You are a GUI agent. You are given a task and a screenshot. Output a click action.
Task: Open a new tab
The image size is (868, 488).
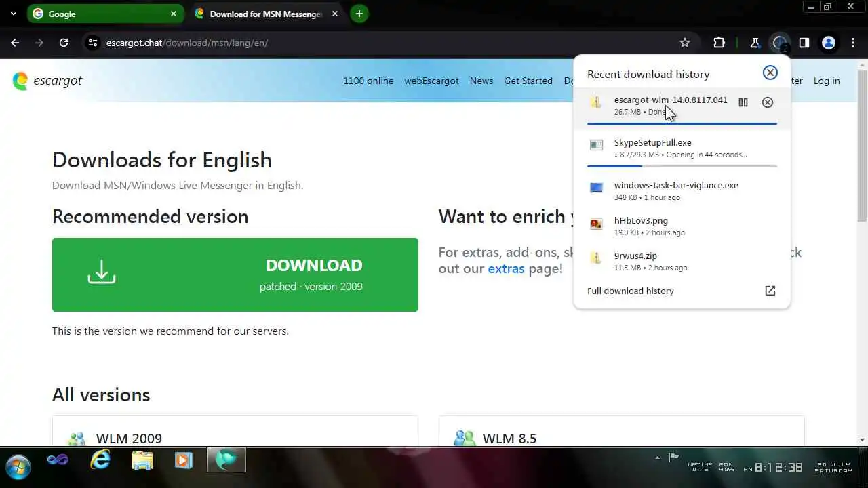coord(359,14)
